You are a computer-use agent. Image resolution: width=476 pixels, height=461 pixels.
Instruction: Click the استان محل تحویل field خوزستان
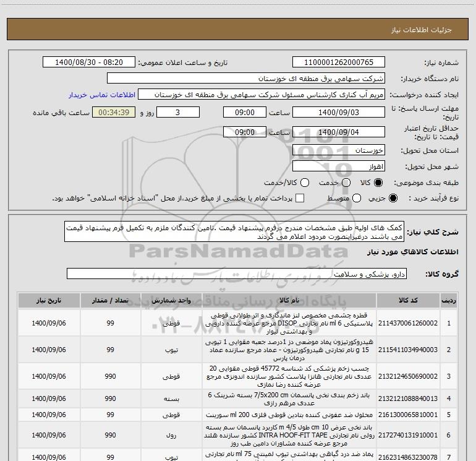click(x=338, y=150)
